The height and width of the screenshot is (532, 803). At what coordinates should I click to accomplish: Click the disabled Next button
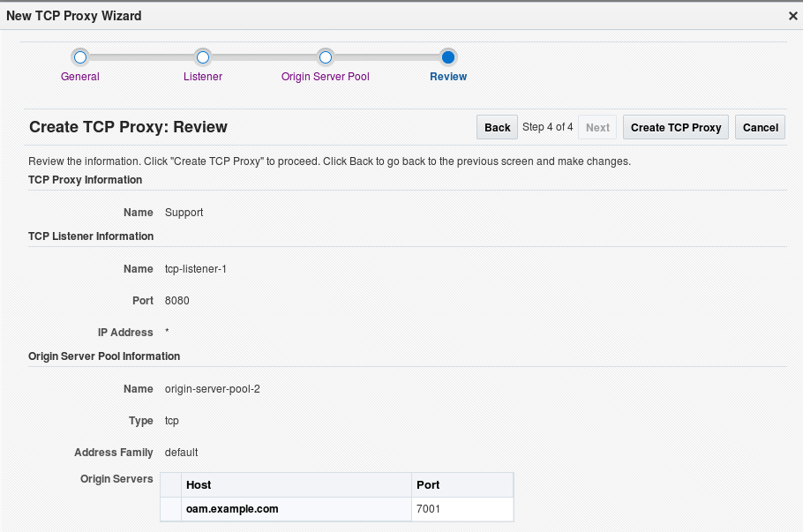pyautogui.click(x=597, y=127)
